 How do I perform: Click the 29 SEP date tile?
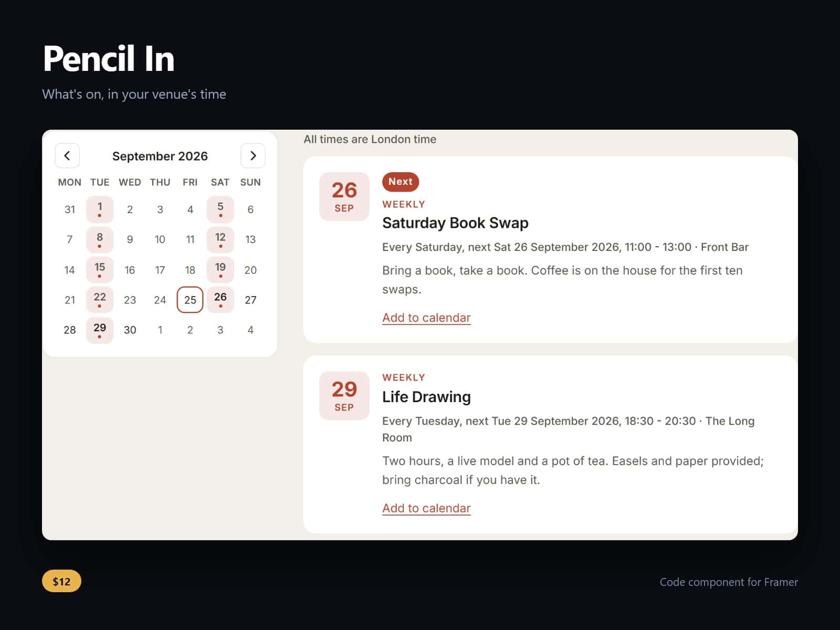click(344, 396)
